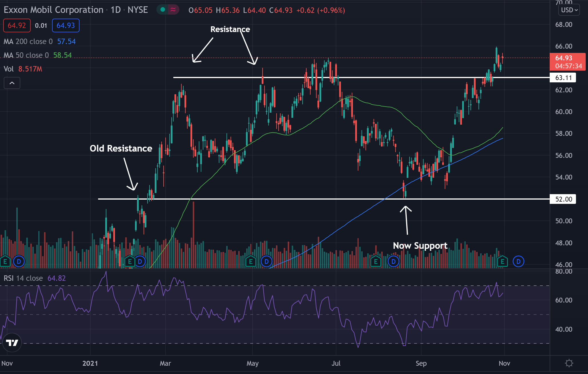This screenshot has height=374, width=588.
Task: Click the future dividend D marker after Nov
Action: [x=519, y=261]
